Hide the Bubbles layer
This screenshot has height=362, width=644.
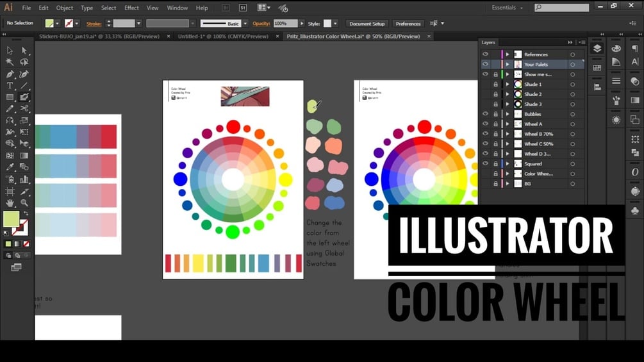486,114
